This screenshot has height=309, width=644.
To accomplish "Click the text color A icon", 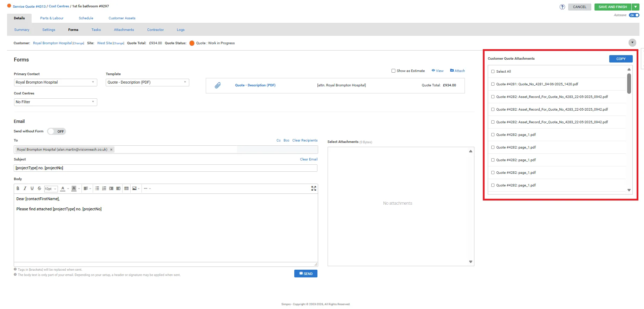I will coord(63,189).
